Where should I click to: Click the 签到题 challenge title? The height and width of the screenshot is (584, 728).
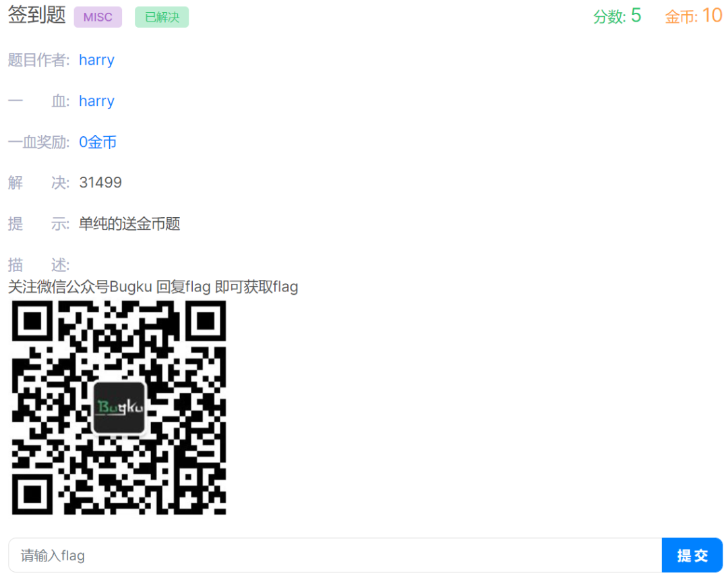36,16
